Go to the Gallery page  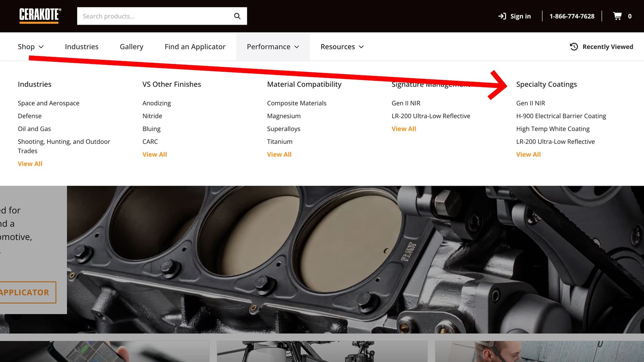(131, 47)
